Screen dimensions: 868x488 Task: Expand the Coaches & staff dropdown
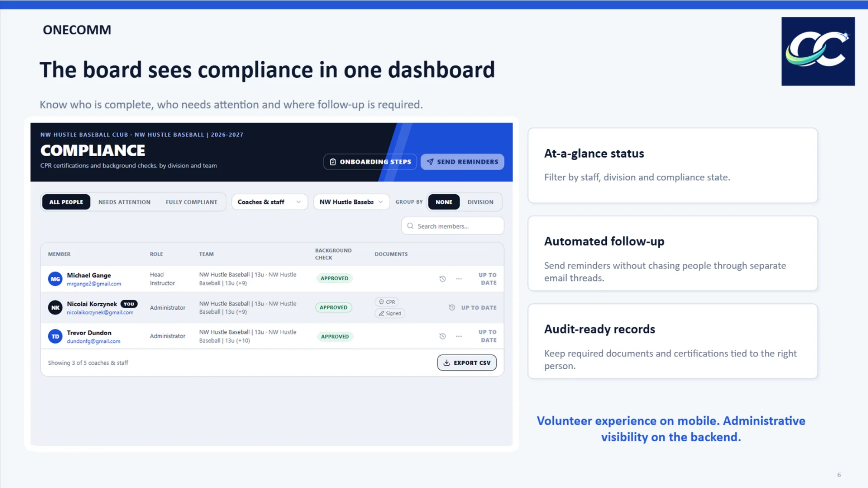tap(270, 202)
